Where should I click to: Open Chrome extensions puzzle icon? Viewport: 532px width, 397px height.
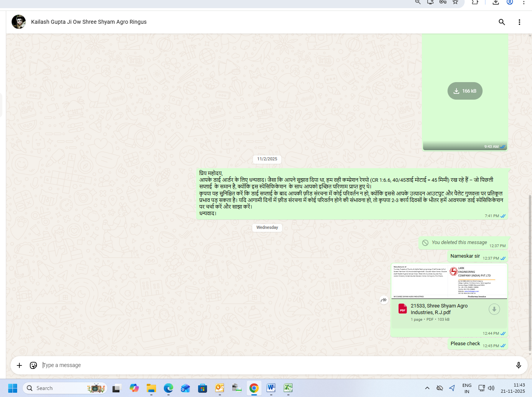click(x=475, y=2)
